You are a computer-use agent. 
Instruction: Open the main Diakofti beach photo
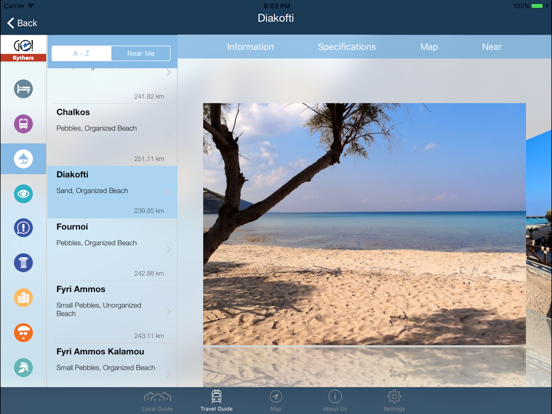click(364, 224)
